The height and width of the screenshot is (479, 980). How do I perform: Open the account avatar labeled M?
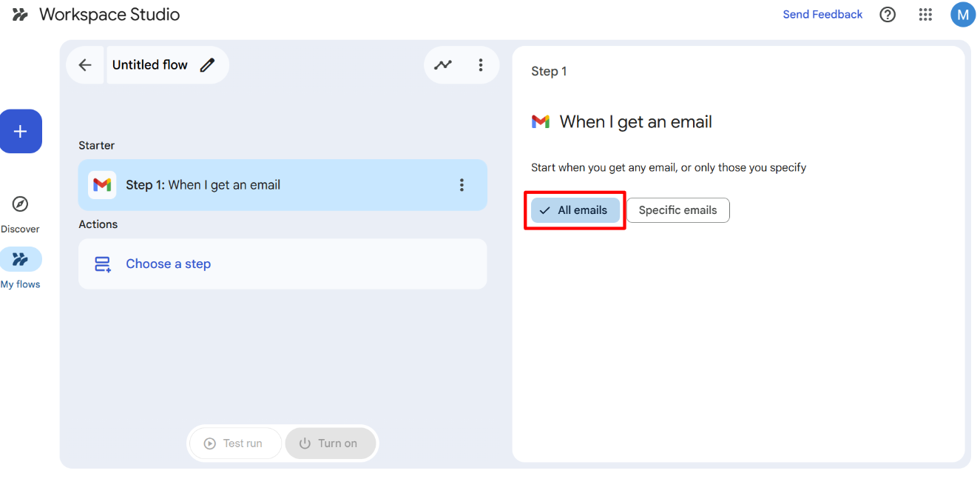click(x=962, y=15)
